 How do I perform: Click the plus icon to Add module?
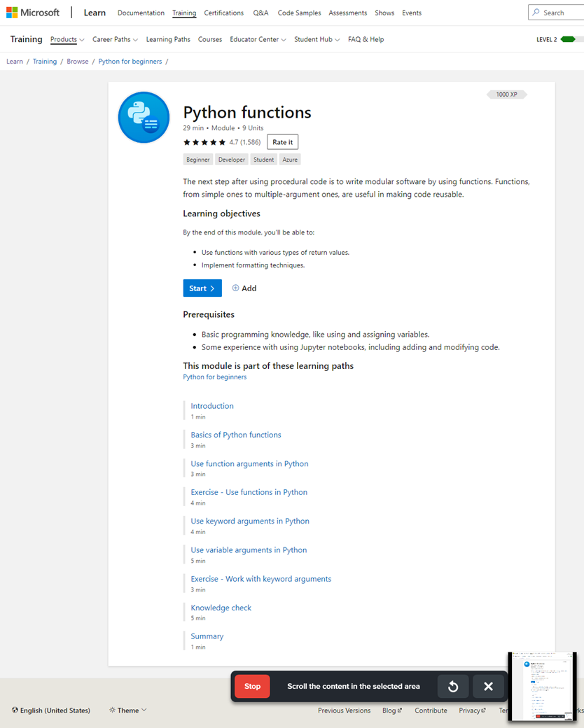(x=236, y=288)
